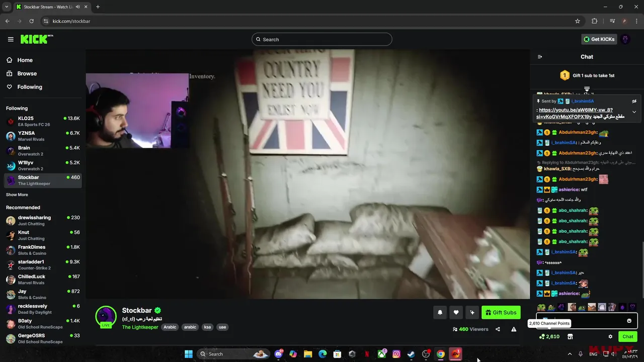644x362 pixels.
Task: Expand Following list with Show More
Action: pos(17,195)
